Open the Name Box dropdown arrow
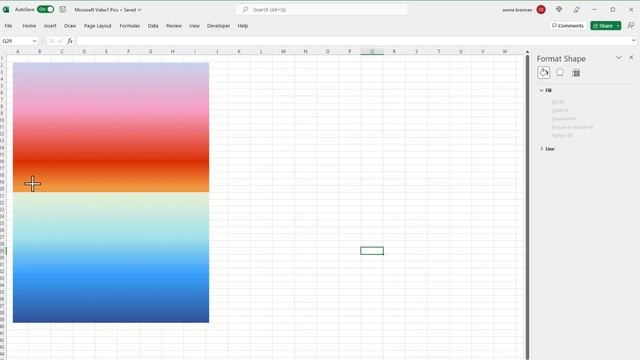640x360 pixels. click(x=34, y=41)
